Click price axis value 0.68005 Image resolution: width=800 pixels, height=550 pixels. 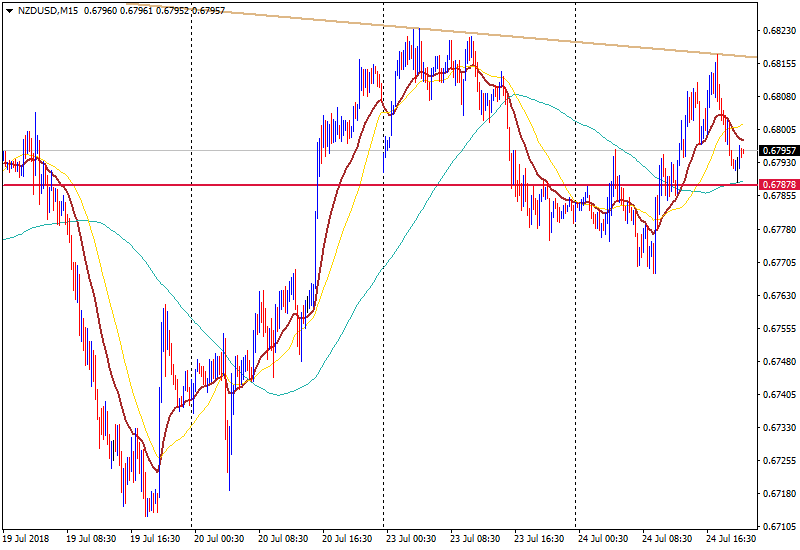(x=779, y=130)
